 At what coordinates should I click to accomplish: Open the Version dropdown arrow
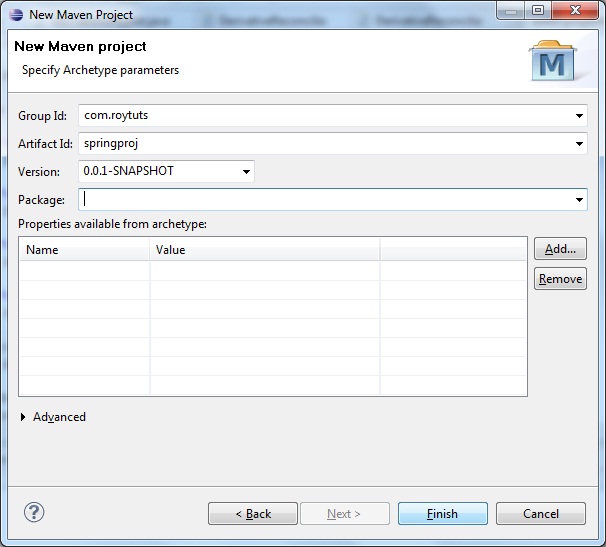pyautogui.click(x=246, y=172)
